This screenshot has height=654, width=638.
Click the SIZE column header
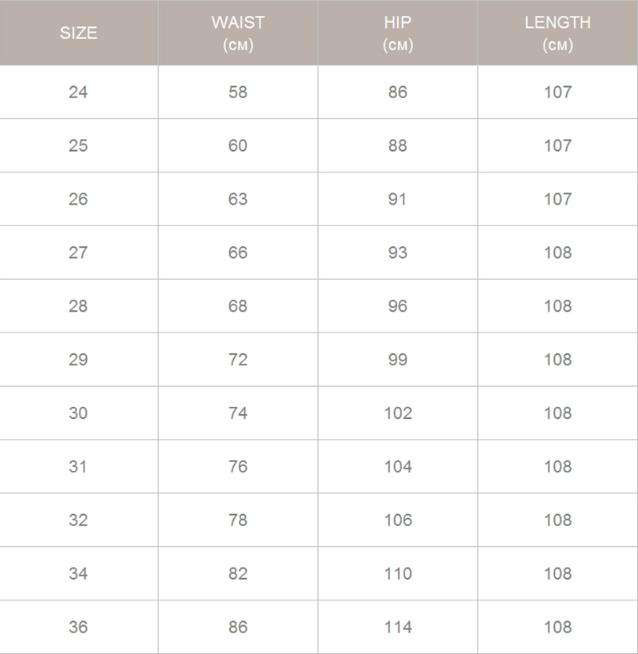point(78,33)
